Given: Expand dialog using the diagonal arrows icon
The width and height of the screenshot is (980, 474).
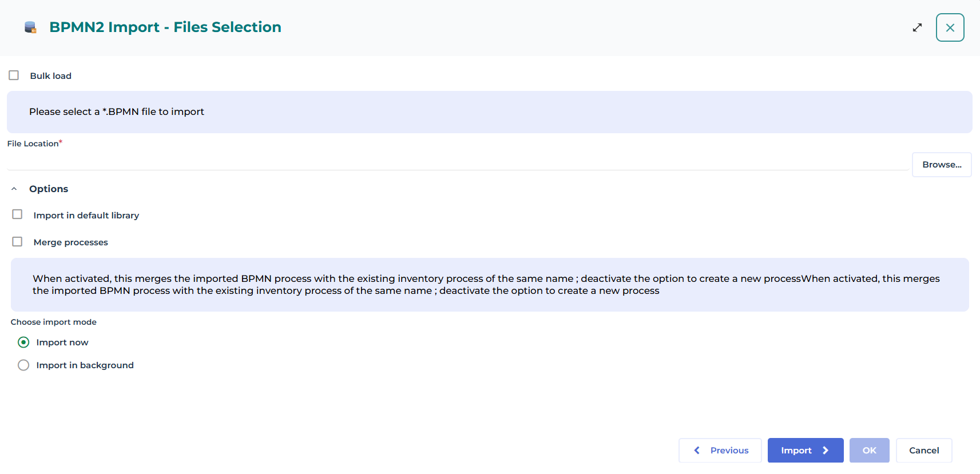Looking at the screenshot, I should tap(917, 27).
